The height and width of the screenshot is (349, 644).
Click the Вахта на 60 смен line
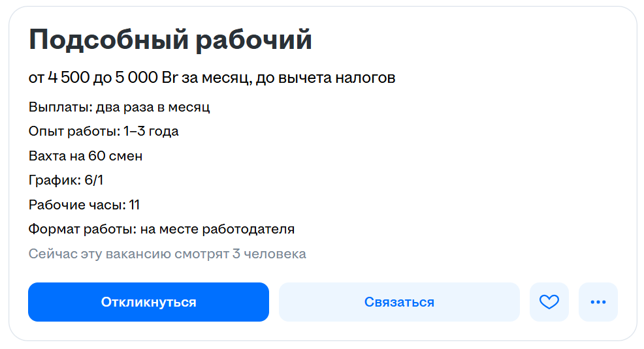[x=86, y=156]
